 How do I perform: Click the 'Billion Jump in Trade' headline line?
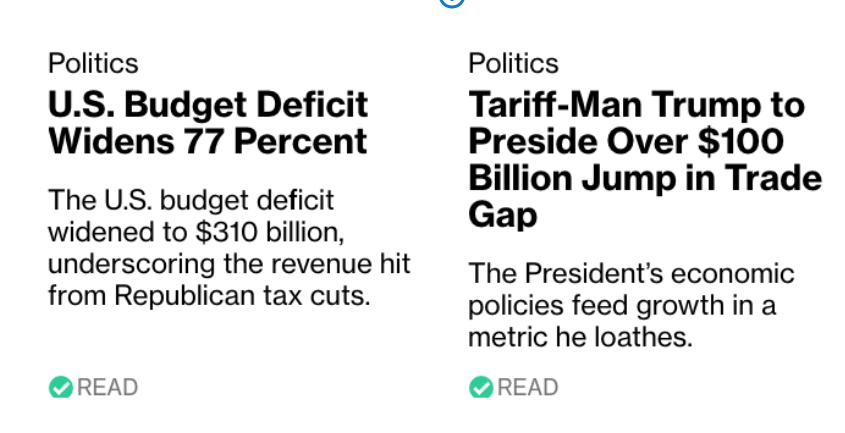645,178
